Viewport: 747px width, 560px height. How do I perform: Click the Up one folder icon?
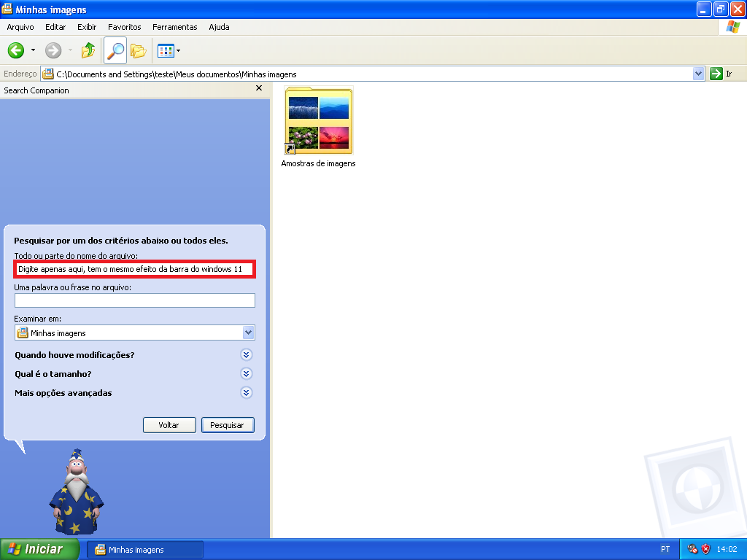[88, 50]
